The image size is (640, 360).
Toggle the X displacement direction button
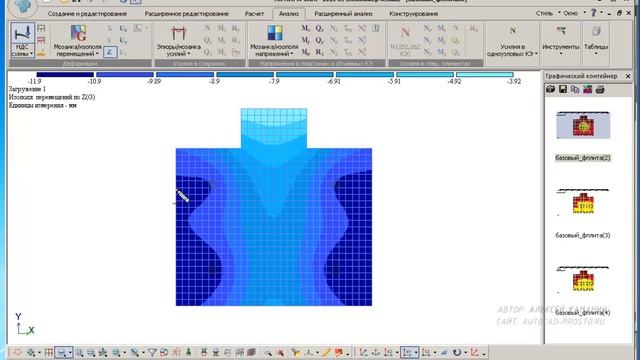click(x=109, y=29)
